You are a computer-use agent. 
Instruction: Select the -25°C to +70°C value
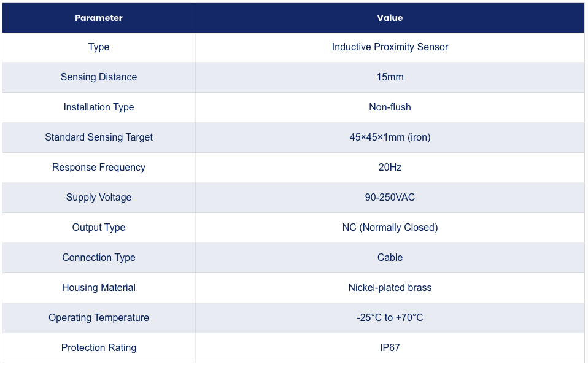click(x=390, y=317)
